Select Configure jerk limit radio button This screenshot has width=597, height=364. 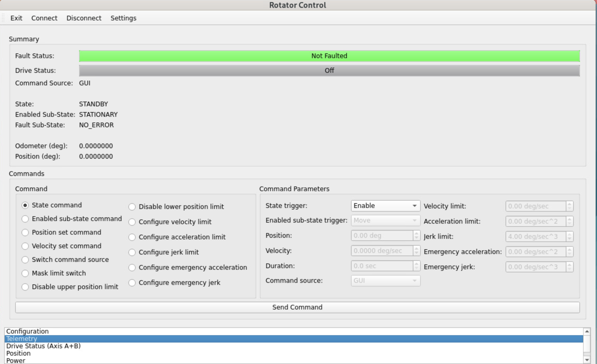(x=132, y=252)
